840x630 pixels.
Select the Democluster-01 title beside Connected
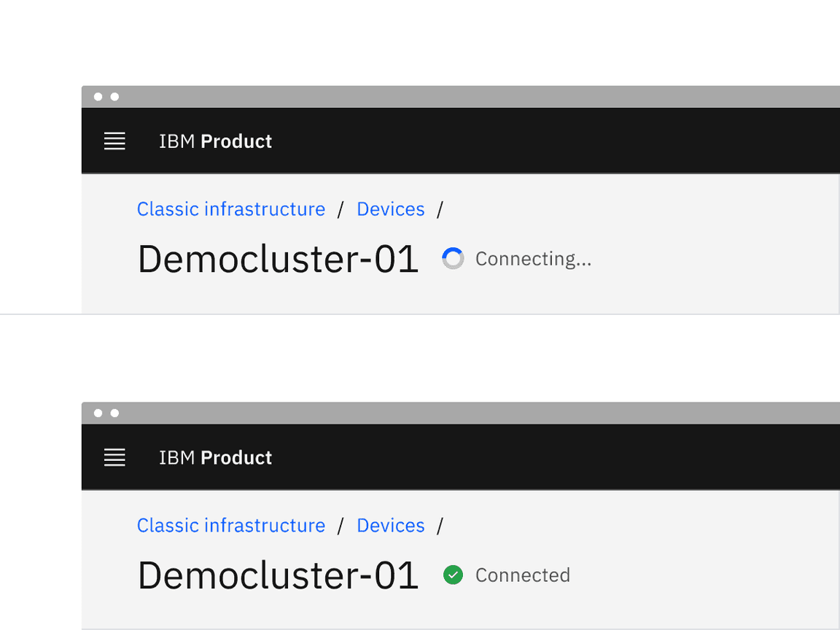[x=278, y=576]
